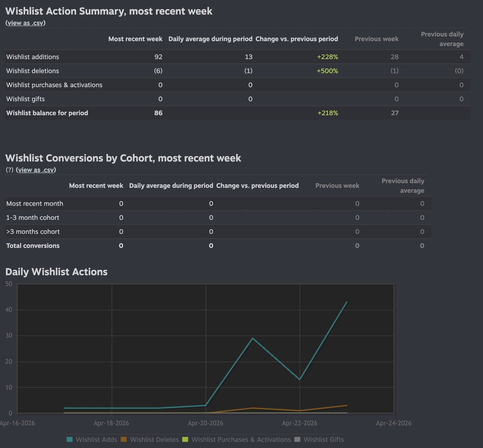Click the gray Wishlist Gifts legend icon
The height and width of the screenshot is (448, 483).
(x=297, y=440)
